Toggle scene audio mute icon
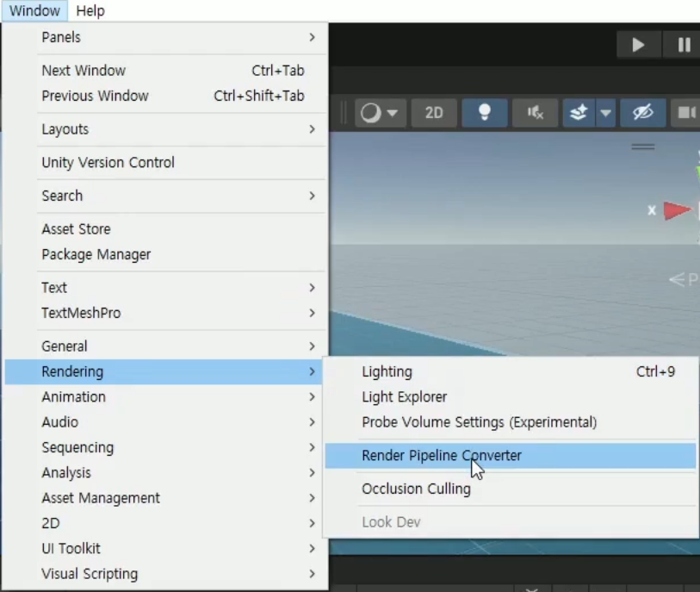Screen dimensions: 700x592 (535, 113)
